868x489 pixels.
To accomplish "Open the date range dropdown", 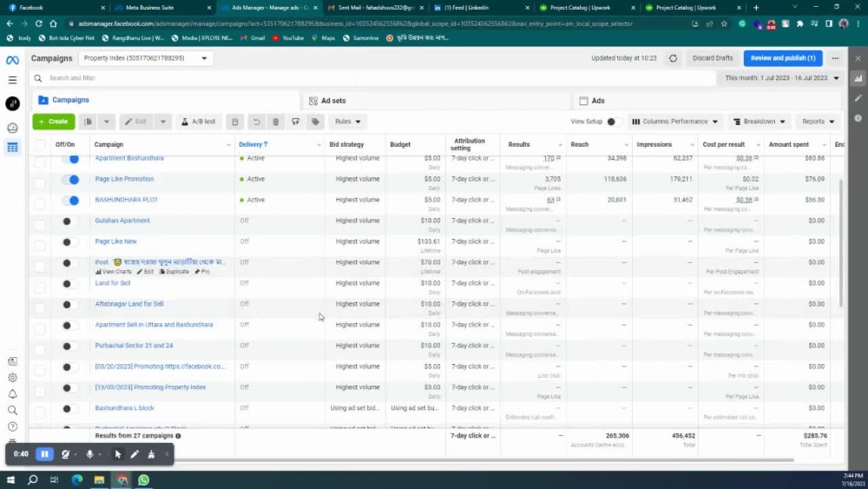I will (x=782, y=78).
